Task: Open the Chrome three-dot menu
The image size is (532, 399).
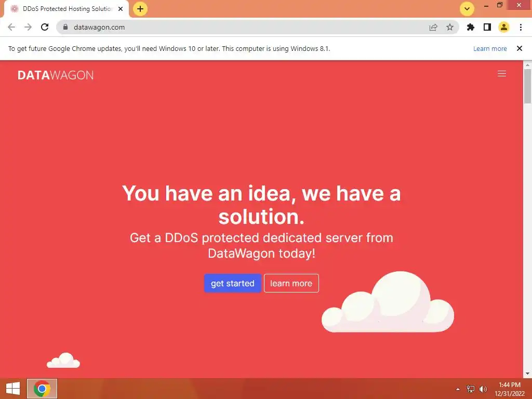Action: click(x=521, y=27)
